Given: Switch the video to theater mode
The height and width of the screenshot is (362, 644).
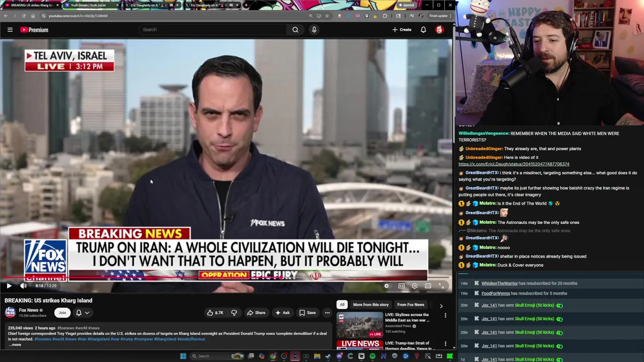Looking at the screenshot, I should (x=428, y=286).
